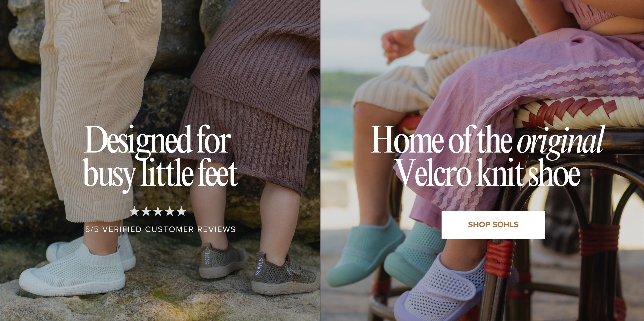This screenshot has width=644, height=321.
Task: Click the red and cream woven chair seat
Action: [x=575, y=113]
